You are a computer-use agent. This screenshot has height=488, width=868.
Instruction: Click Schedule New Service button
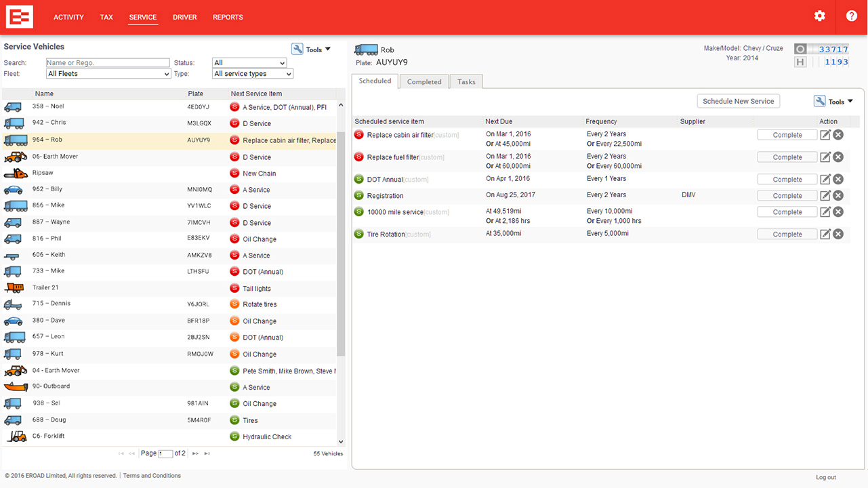(x=738, y=102)
